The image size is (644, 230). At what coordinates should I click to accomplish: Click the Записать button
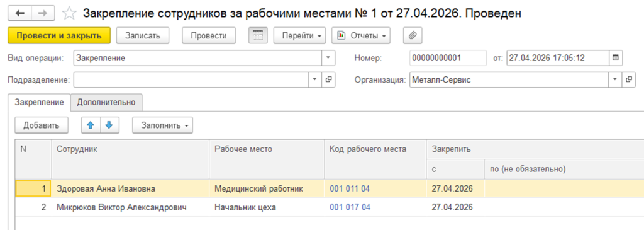(142, 36)
